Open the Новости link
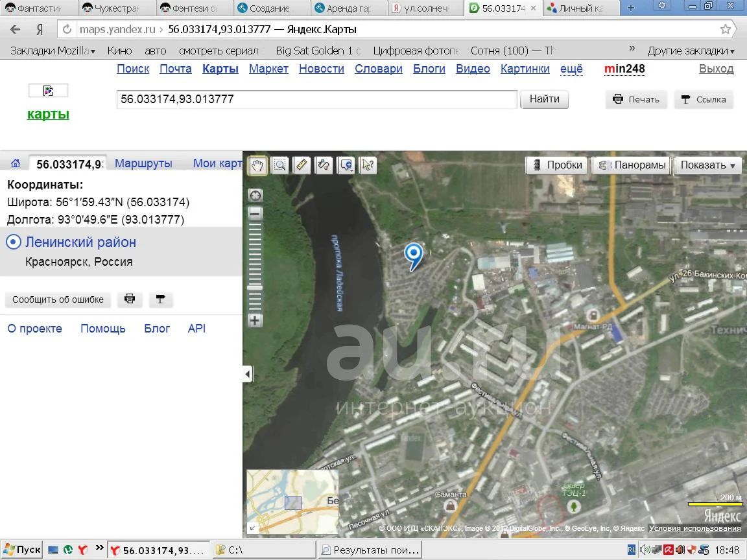This screenshot has height=560, width=747. pos(322,69)
